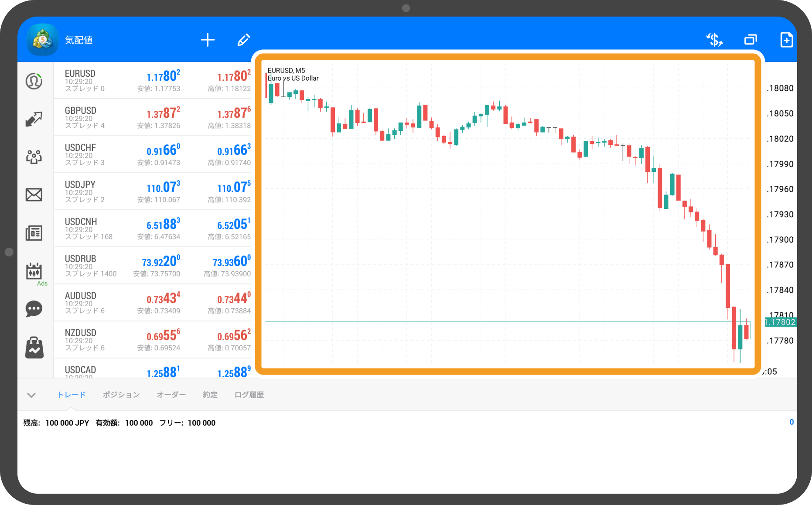Viewport: 812px width, 505px height.
Task: Tap the add document icon at top right
Action: click(786, 40)
